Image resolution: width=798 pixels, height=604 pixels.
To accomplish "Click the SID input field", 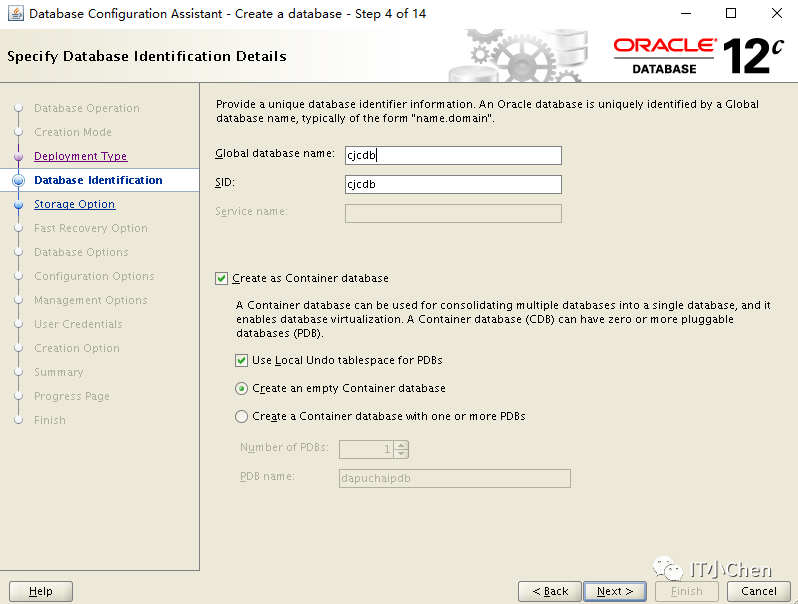I will pyautogui.click(x=453, y=184).
